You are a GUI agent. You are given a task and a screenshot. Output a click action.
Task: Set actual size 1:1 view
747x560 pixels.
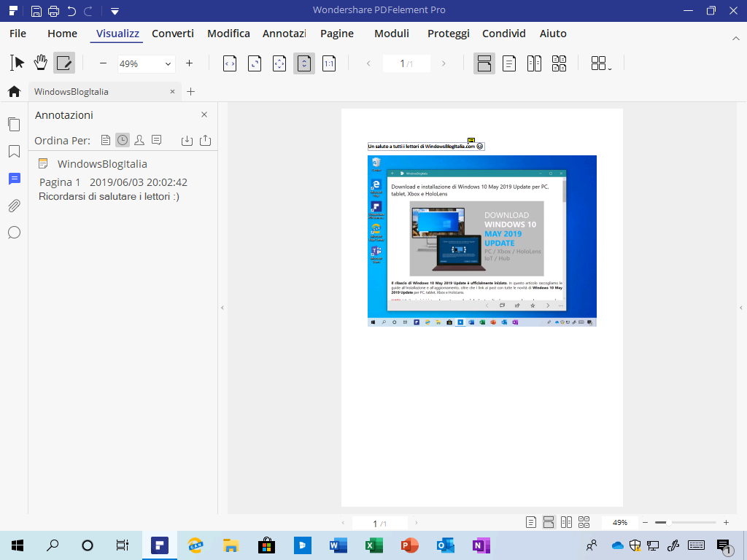[x=329, y=63]
